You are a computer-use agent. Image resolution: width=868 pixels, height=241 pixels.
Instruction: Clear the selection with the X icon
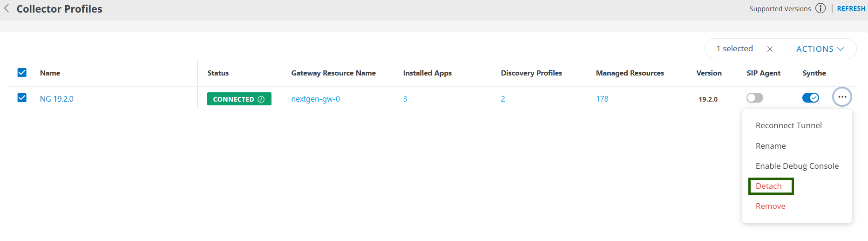click(x=770, y=49)
